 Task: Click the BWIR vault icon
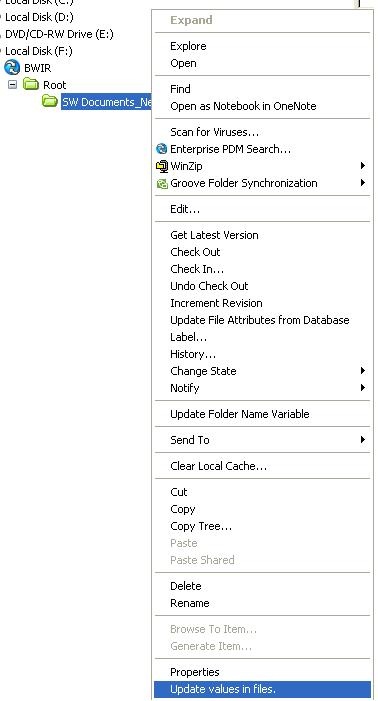(12, 68)
